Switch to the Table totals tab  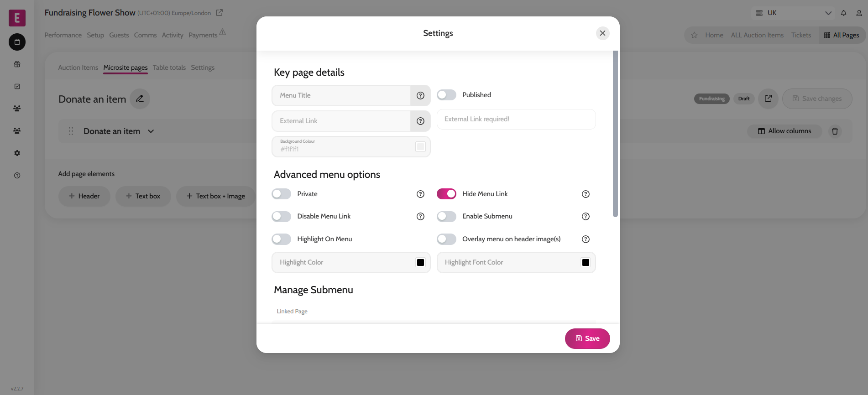169,68
